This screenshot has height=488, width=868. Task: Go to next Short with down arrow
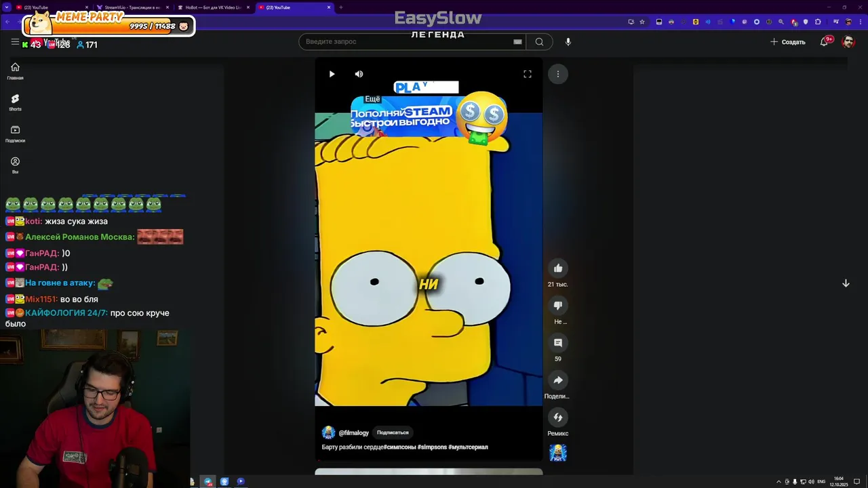pyautogui.click(x=846, y=283)
